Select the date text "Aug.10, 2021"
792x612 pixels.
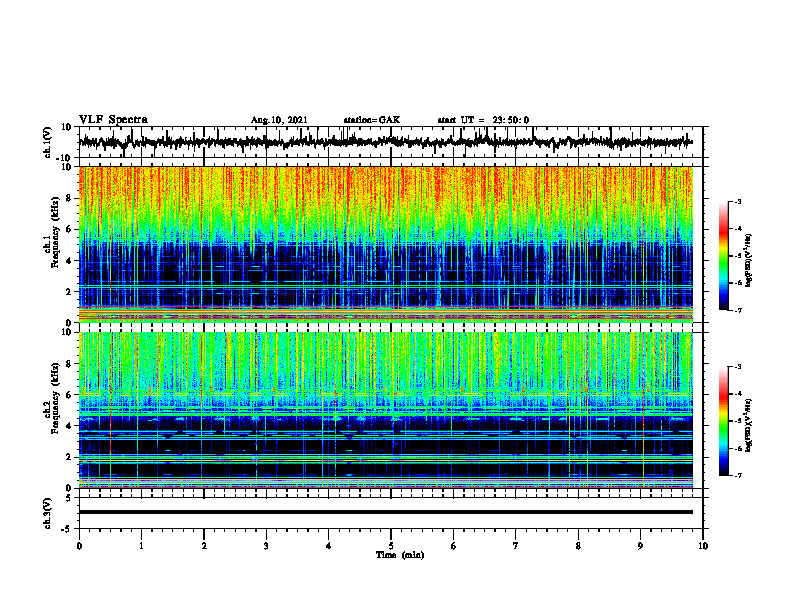pos(279,120)
